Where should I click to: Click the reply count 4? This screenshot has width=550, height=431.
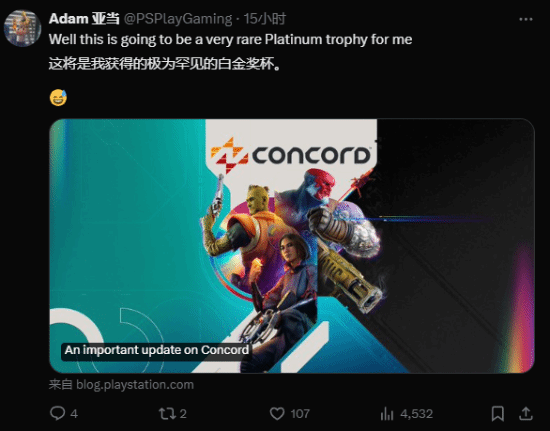(74, 414)
